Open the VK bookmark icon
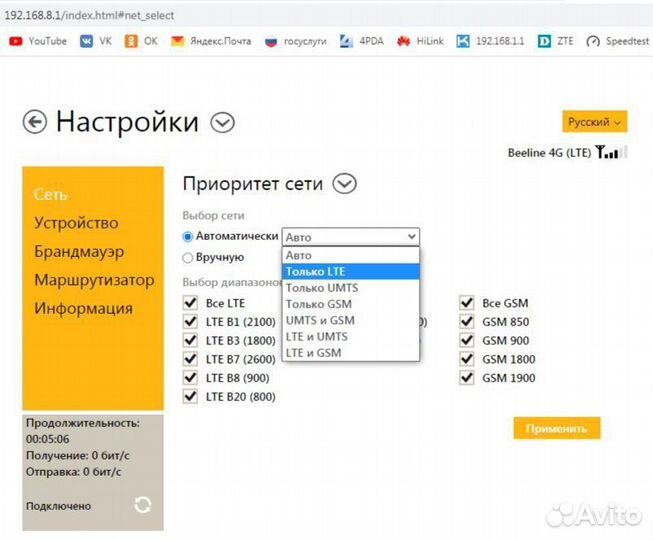 point(86,41)
